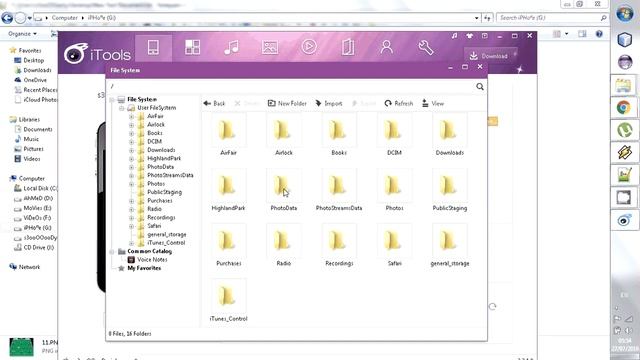This screenshot has height=360, width=640.
Task: Open the Videos tab in iTools
Action: [x=309, y=47]
